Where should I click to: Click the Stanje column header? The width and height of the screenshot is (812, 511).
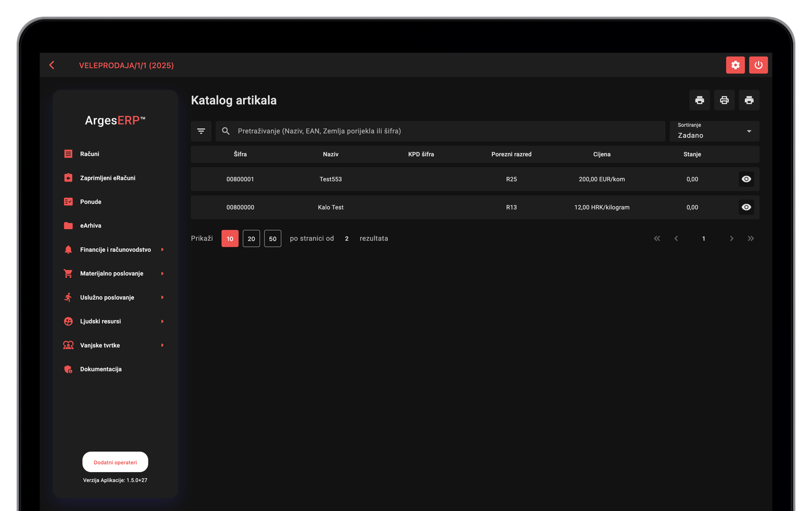click(x=693, y=154)
